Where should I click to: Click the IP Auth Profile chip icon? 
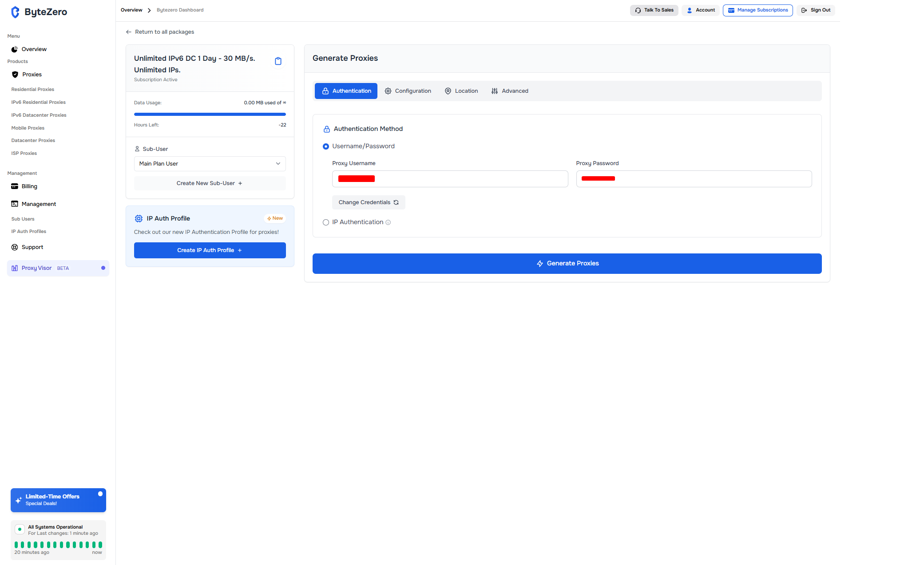click(x=139, y=218)
